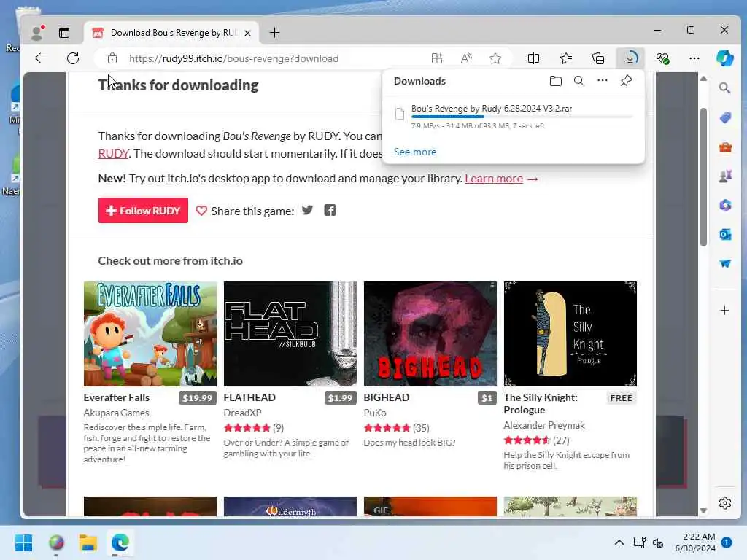
Task: Open downloads folder from Downloads panel
Action: point(555,81)
